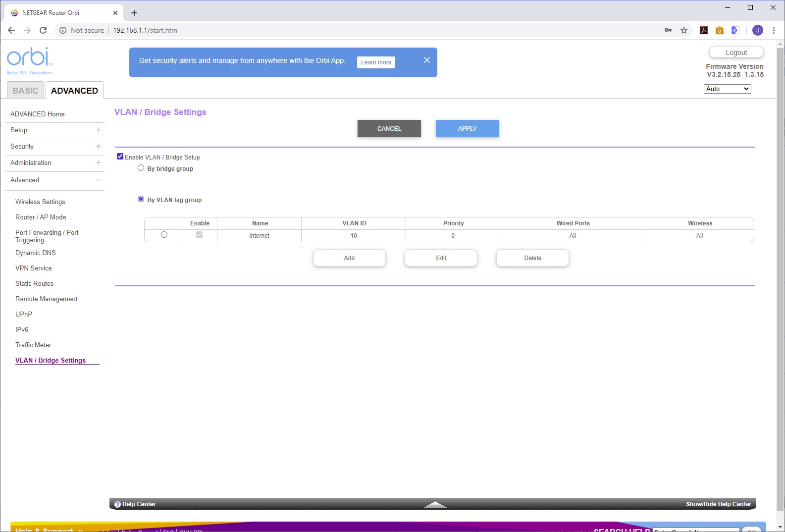Close the NETGEAR Router Orbi tab
Viewport: 785px width, 532px height.
coord(115,13)
